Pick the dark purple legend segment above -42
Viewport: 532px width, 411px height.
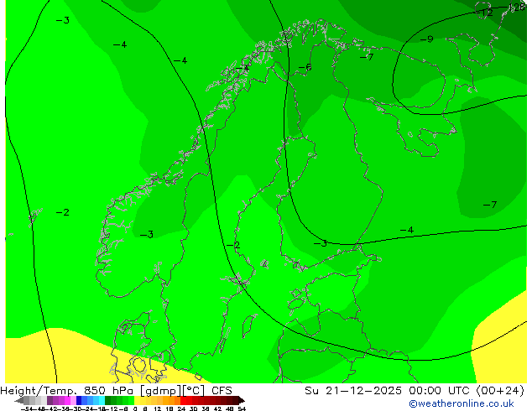pyautogui.click(x=50, y=400)
